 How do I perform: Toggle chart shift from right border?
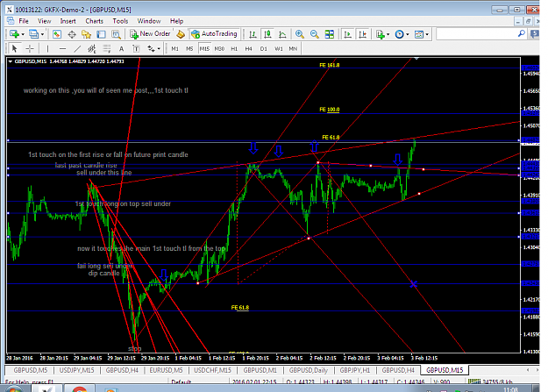click(362, 34)
